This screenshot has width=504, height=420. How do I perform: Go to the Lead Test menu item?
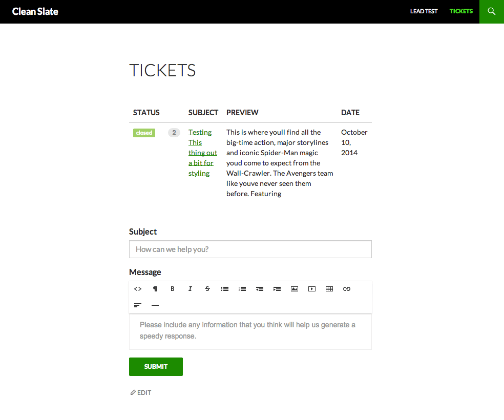tap(424, 11)
